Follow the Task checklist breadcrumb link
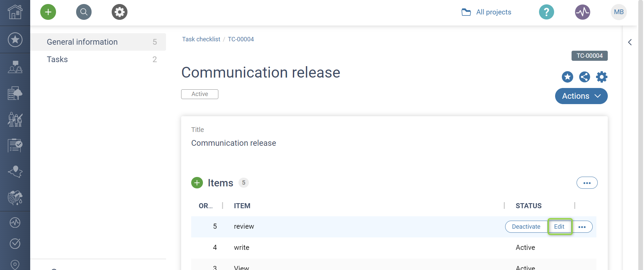 pos(201,39)
